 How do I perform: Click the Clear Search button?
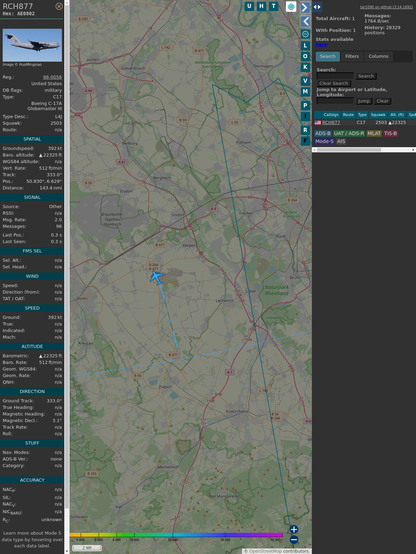(x=334, y=83)
